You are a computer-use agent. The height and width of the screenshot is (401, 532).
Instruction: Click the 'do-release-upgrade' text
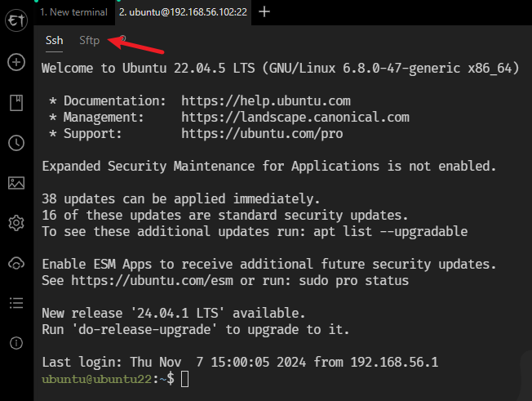144,330
